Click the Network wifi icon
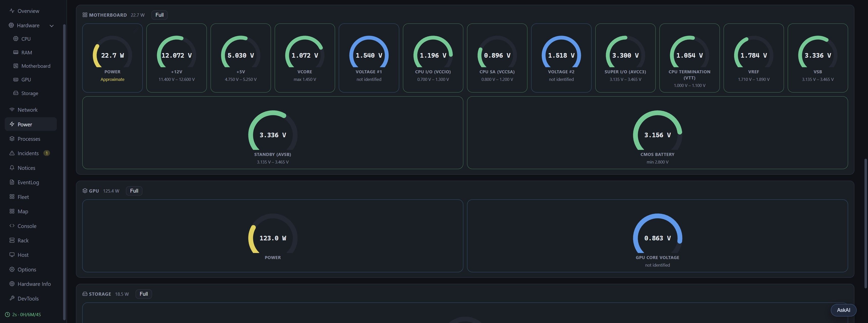The image size is (868, 323). coord(12,110)
